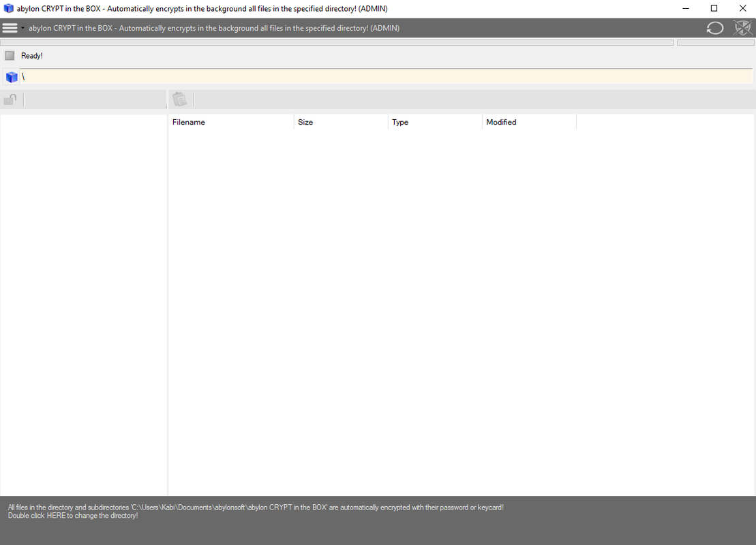Maximize the abylon CRYPT in the BOX window
This screenshot has width=756, height=545.
(714, 8)
